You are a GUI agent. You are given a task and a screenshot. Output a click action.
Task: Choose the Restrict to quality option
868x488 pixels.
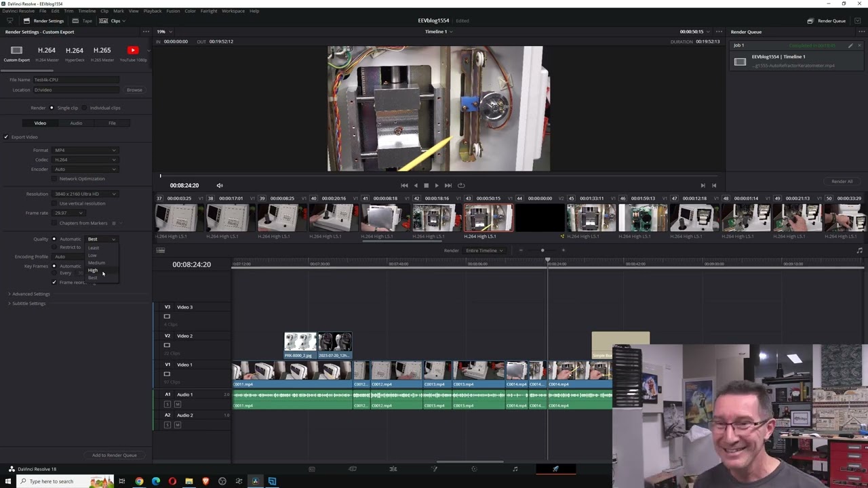point(54,247)
